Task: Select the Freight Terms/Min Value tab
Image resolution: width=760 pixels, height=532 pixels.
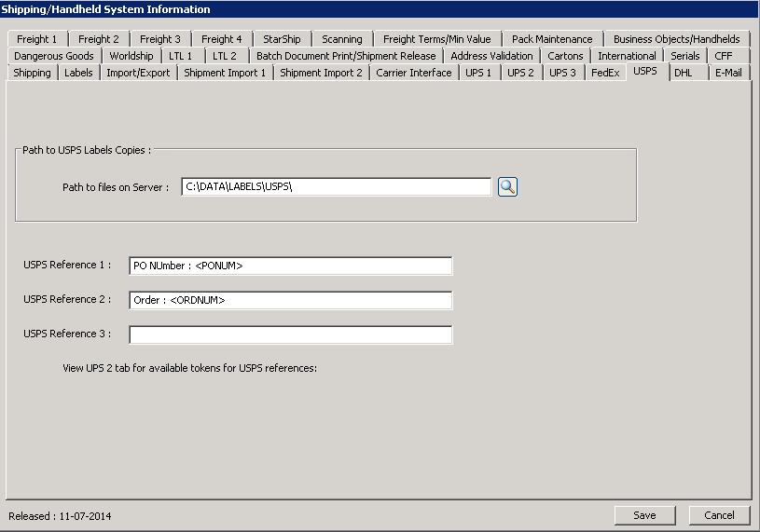Action: [437, 39]
